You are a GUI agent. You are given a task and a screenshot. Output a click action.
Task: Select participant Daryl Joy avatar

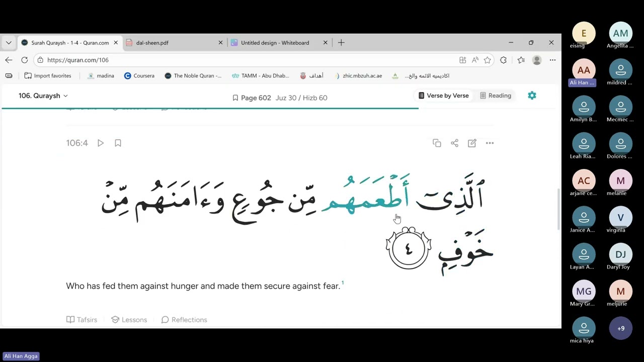(620, 254)
